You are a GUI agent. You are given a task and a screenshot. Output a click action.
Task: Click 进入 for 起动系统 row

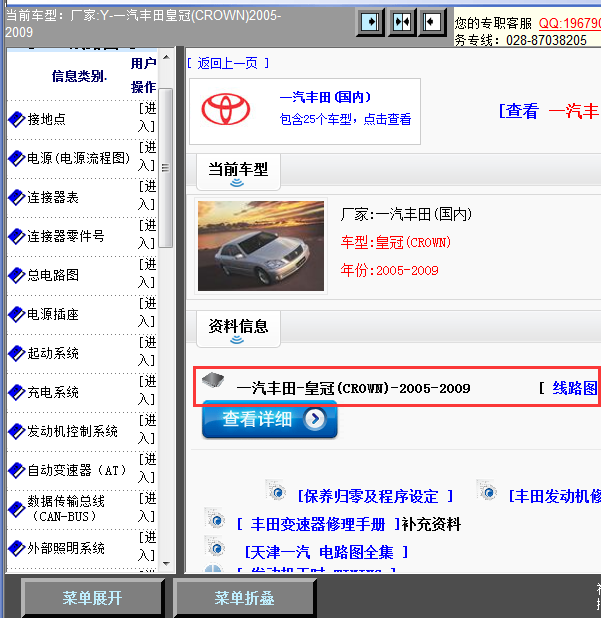(x=147, y=352)
